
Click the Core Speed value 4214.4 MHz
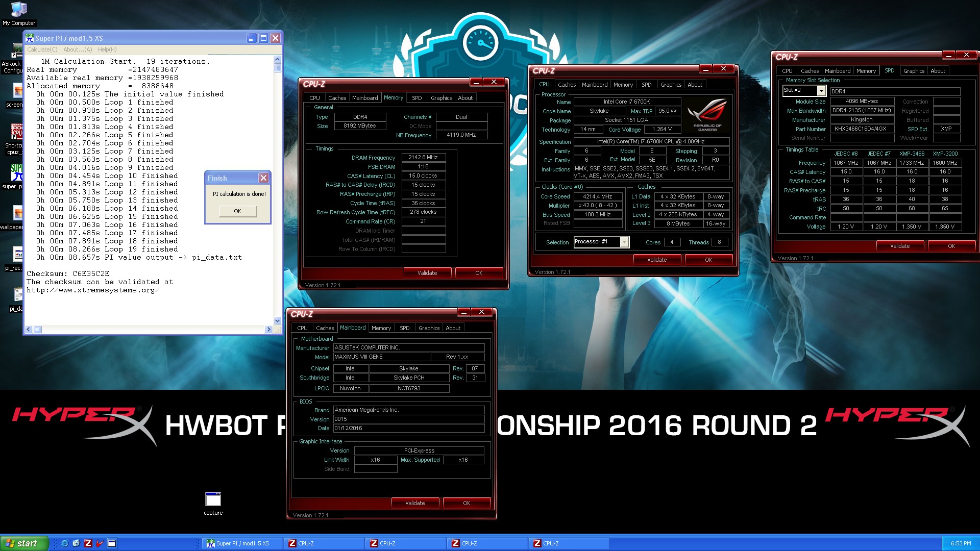click(x=598, y=196)
